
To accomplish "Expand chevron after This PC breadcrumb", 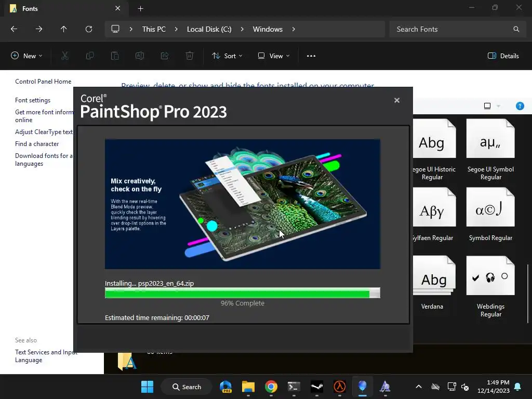I will [176, 29].
